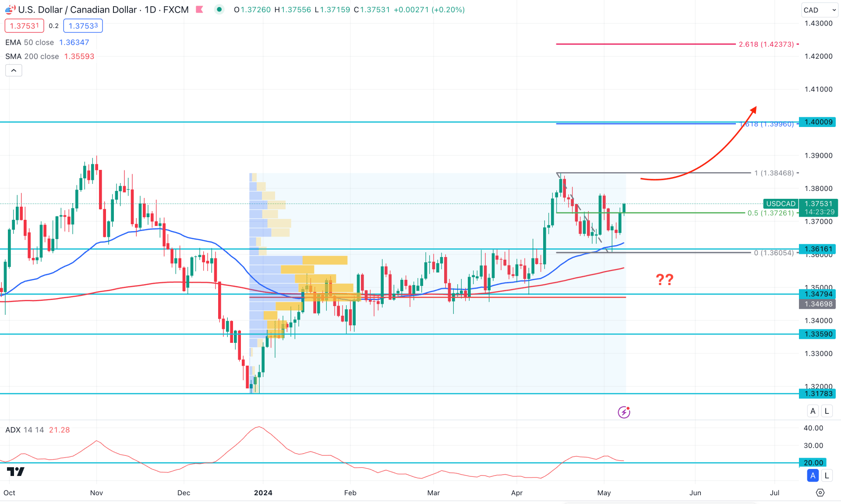Select the EMA 50 close indicator label
The height and width of the screenshot is (504, 841).
(x=29, y=42)
